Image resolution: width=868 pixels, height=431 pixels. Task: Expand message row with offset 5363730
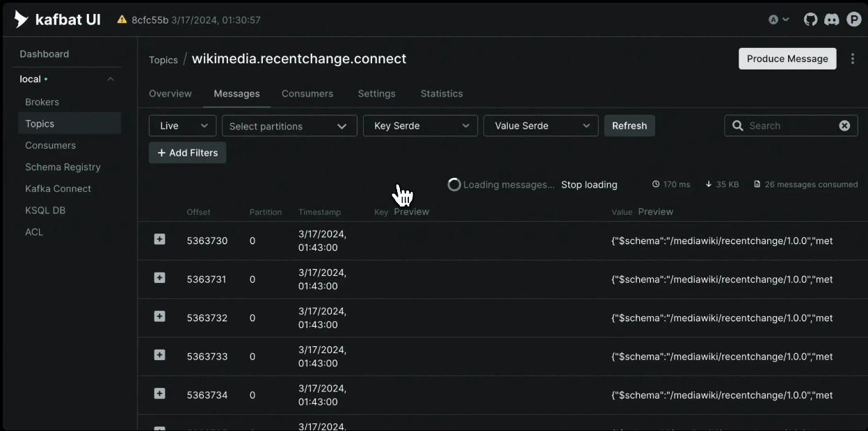point(159,239)
